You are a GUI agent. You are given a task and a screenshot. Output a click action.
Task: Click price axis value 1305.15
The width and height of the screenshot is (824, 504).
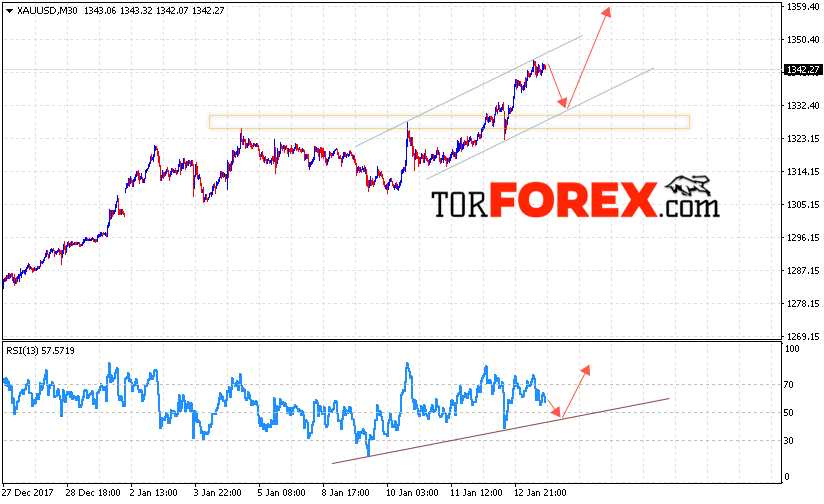tap(802, 204)
